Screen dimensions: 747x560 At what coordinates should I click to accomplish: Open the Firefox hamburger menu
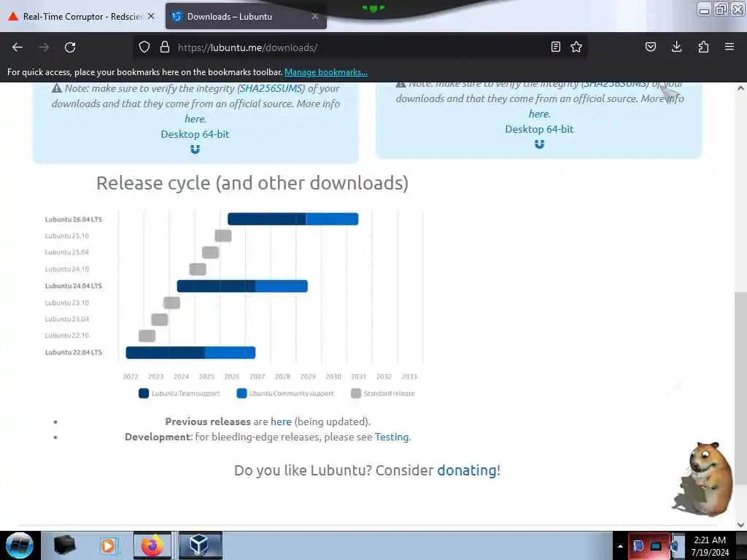point(729,47)
